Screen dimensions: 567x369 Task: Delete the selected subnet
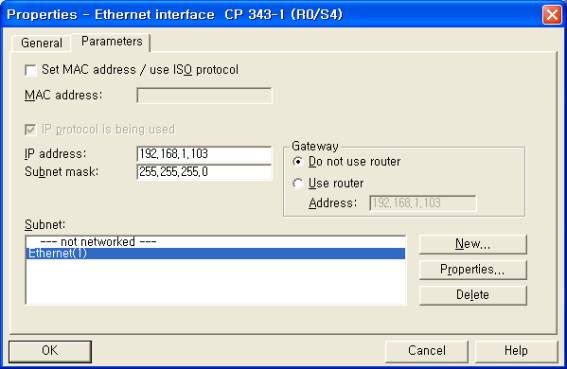pos(473,295)
